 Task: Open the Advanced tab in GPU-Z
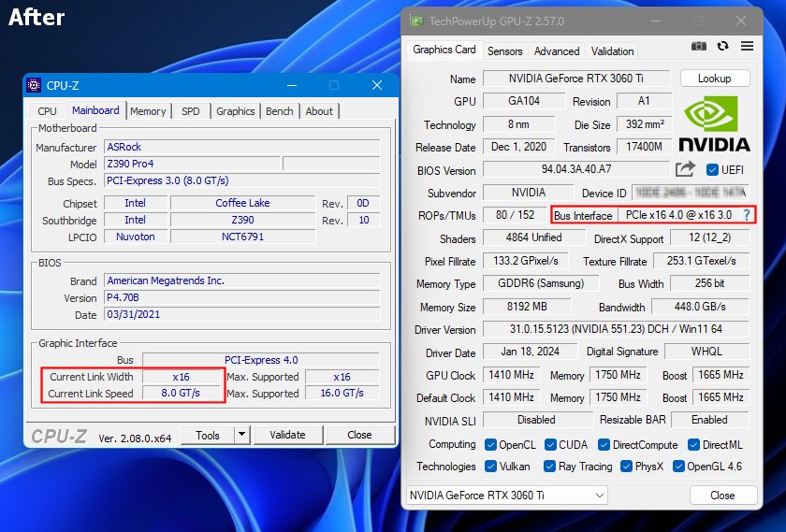coord(557,51)
